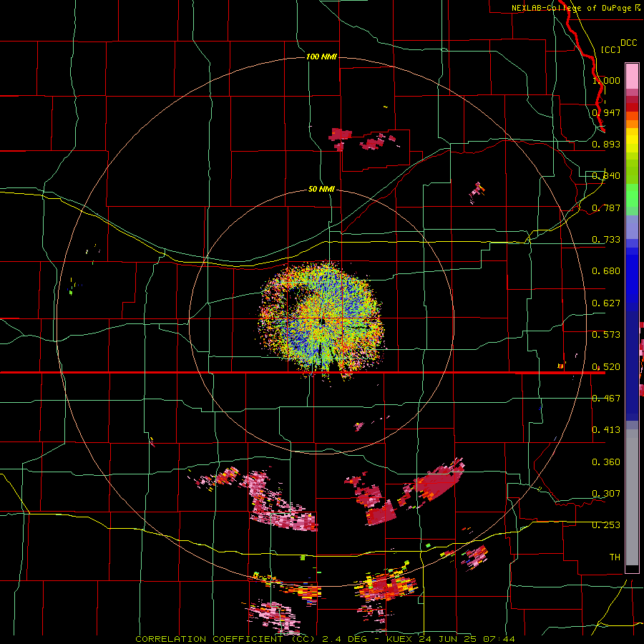Viewport: 644px width, 644px height.
Task: Click the 100 NMI range ring label
Action: click(321, 57)
